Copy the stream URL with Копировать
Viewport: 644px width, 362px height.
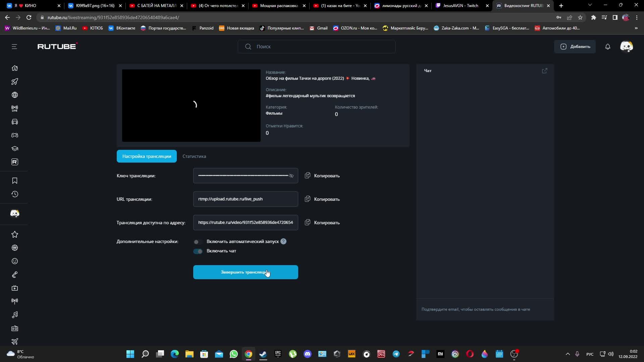click(322, 199)
